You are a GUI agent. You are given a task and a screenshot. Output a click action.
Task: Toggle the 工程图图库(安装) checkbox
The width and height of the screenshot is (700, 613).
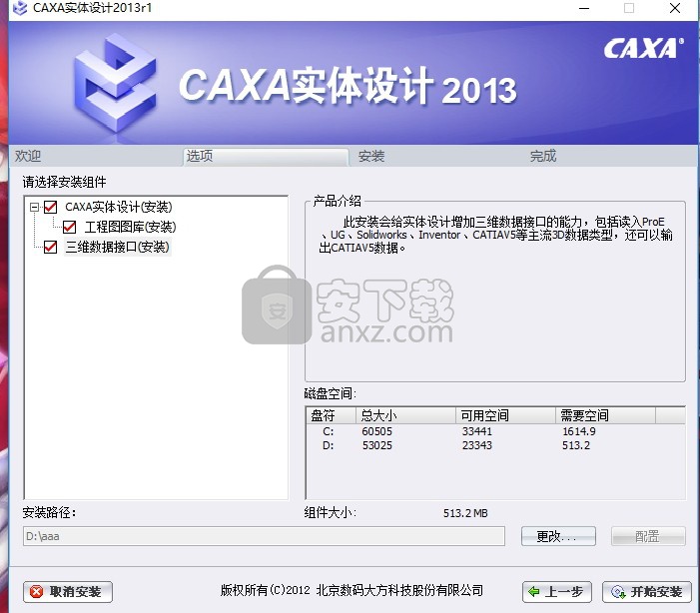[69, 227]
